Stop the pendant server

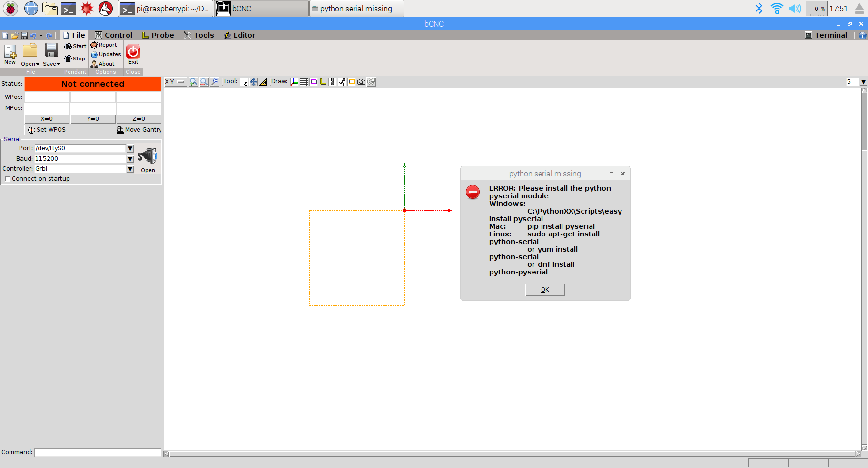pyautogui.click(x=75, y=58)
